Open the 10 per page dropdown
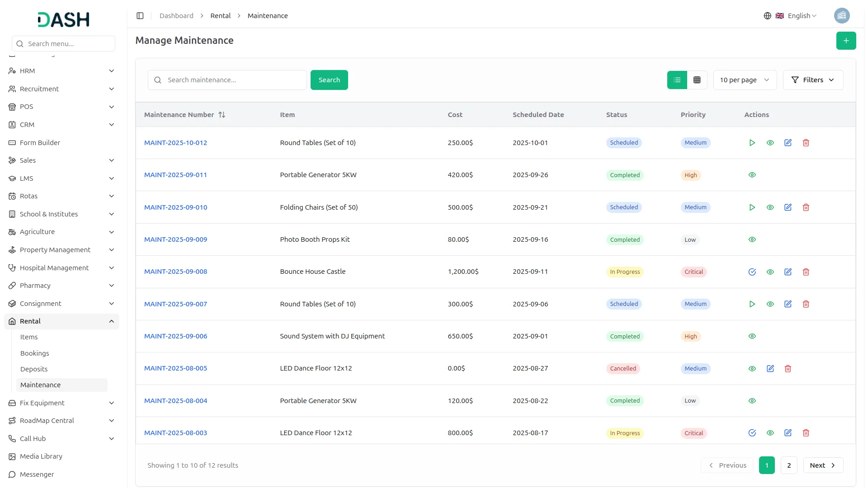Screen dimensions: 868x488 tap(744, 80)
